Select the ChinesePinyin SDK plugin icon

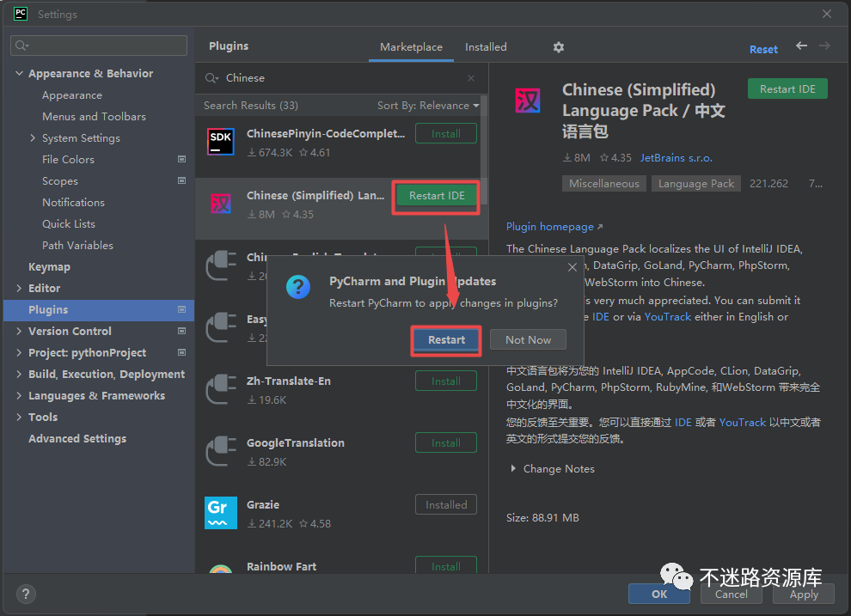tap(221, 143)
